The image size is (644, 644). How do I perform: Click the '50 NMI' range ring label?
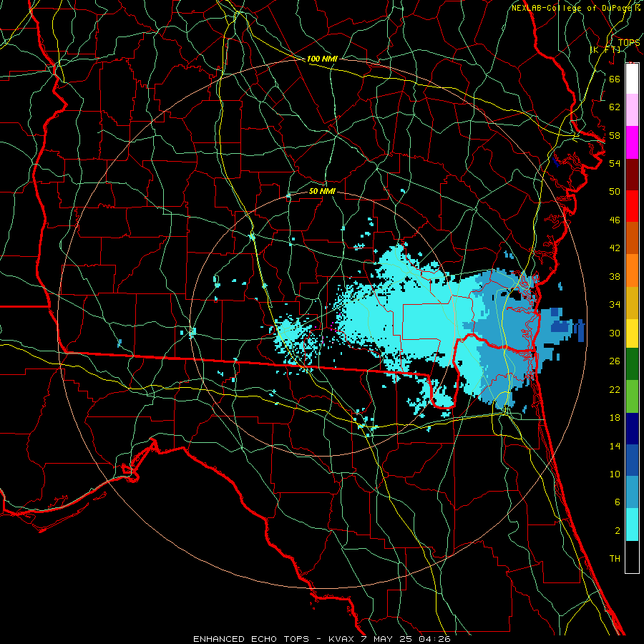click(x=322, y=191)
